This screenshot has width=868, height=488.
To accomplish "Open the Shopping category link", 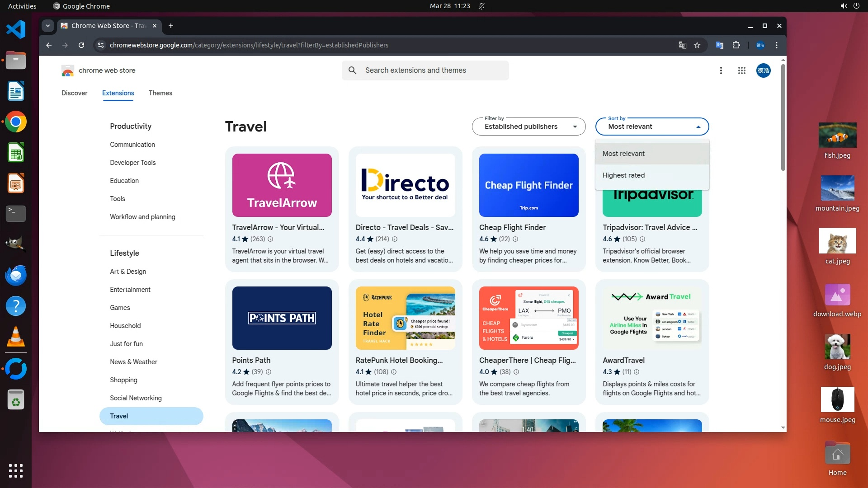I will click(123, 380).
